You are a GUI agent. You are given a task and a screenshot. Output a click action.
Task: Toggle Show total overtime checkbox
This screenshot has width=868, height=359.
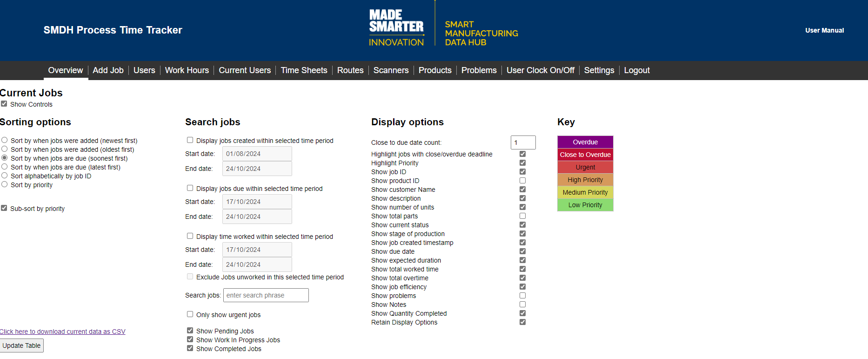click(x=522, y=278)
